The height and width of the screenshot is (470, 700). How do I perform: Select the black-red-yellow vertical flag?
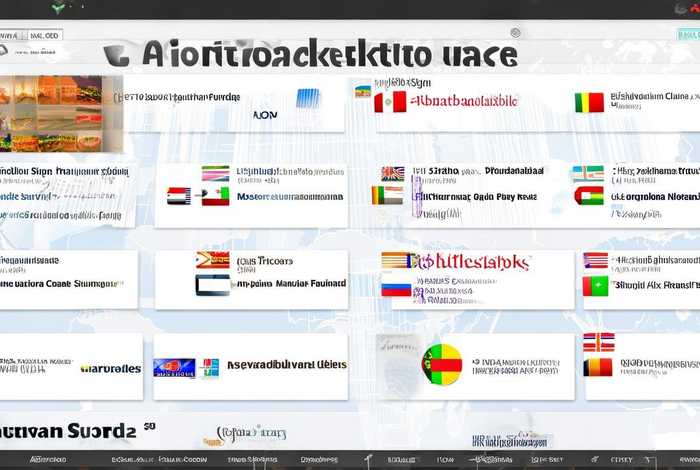598,366
